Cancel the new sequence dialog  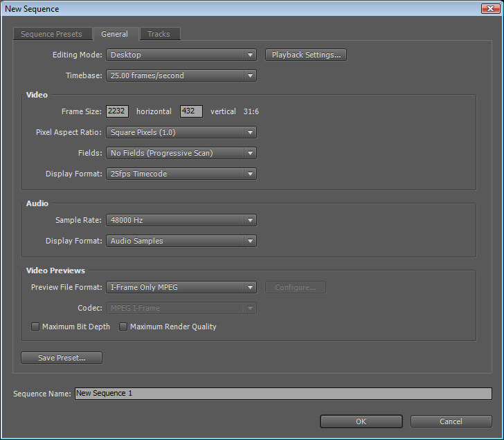tap(451, 421)
